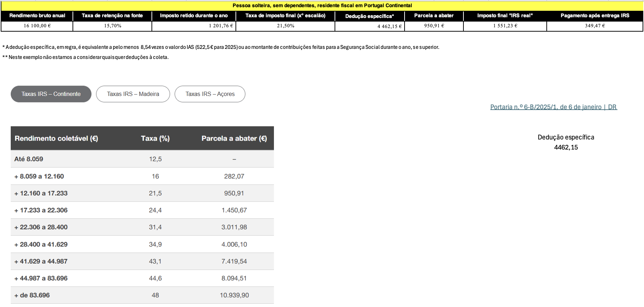
Task: Click the 349,47 € payment cell
Action: 594,26
